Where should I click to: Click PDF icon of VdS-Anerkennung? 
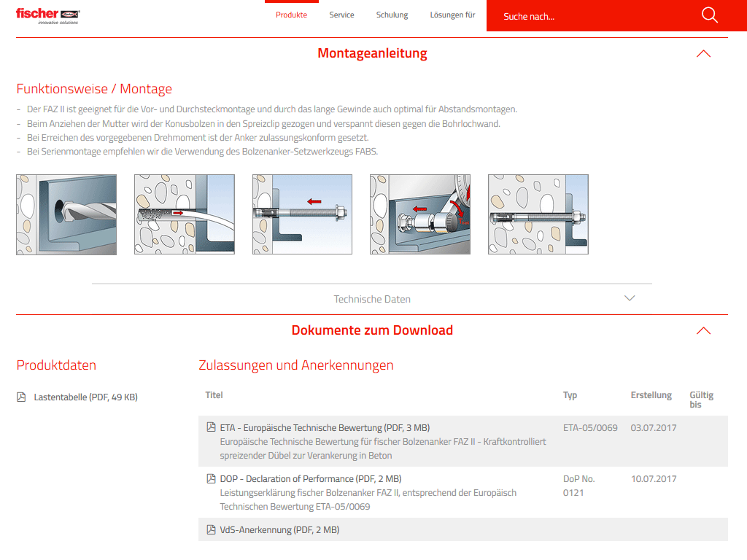click(211, 529)
